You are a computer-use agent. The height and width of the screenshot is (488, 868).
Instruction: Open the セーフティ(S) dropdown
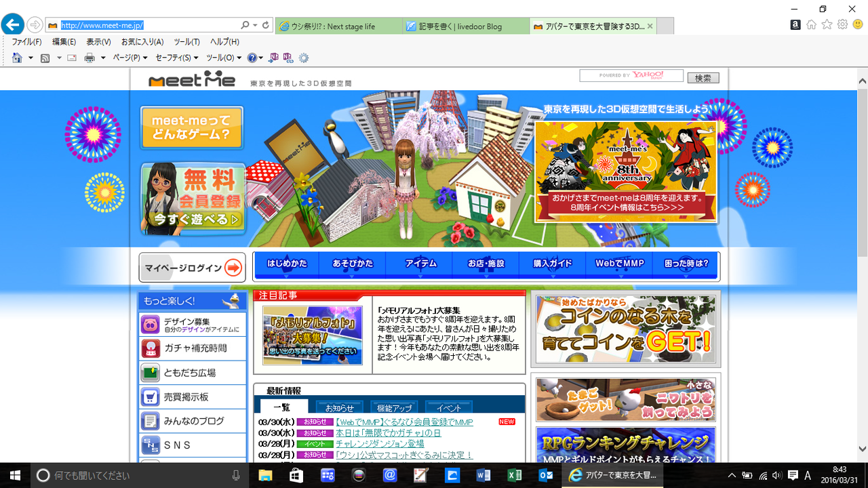coord(177,58)
